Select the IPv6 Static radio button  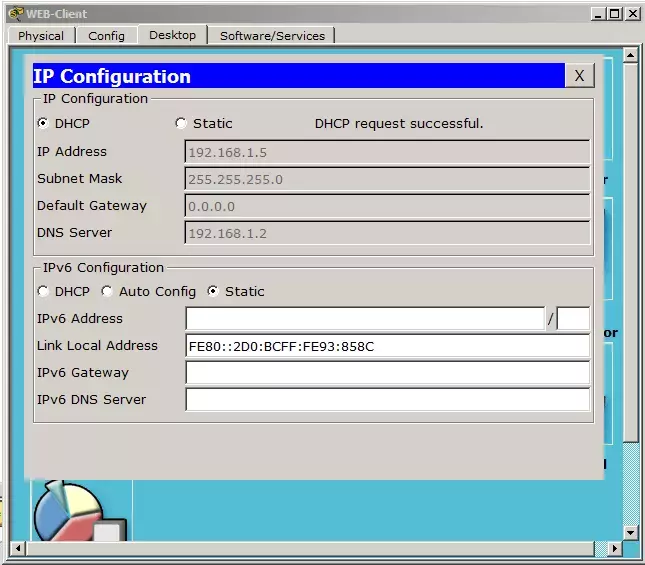pyautogui.click(x=213, y=292)
